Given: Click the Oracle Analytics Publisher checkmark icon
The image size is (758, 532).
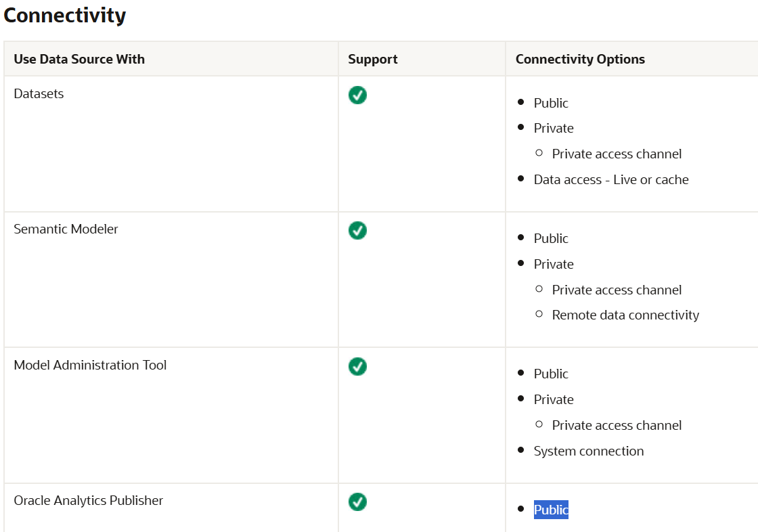Looking at the screenshot, I should pos(357,502).
